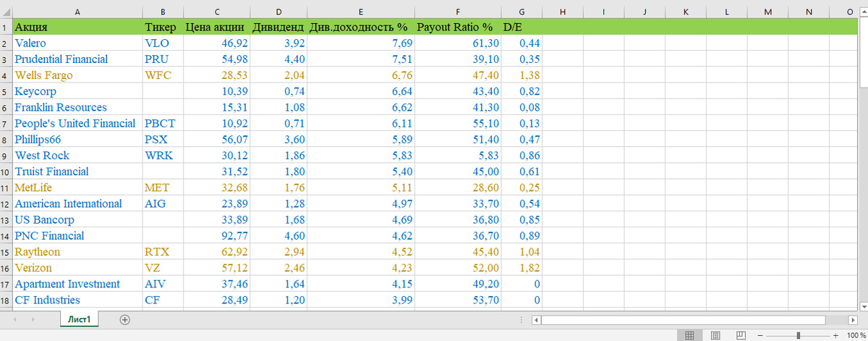This screenshot has height=341, width=868.
Task: Select the 'Raytheon' cell
Action: coord(77,252)
